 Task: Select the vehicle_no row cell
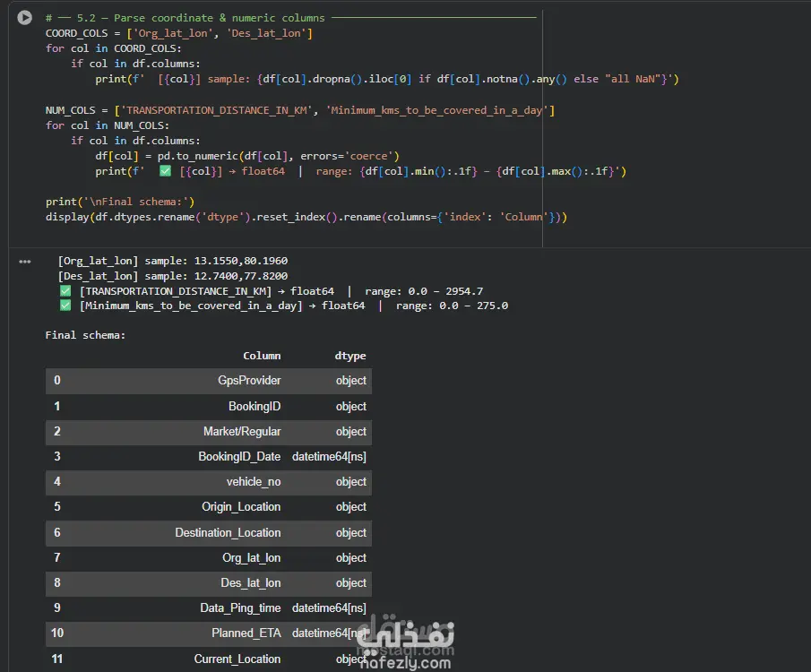coord(254,482)
